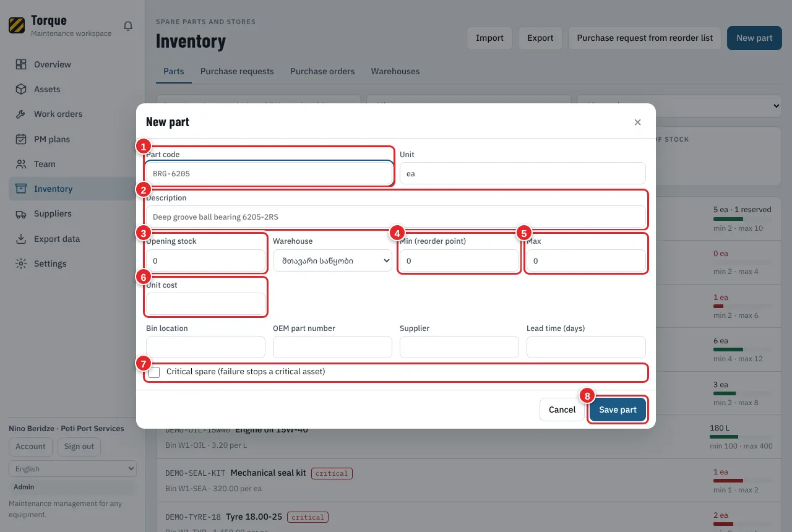The width and height of the screenshot is (792, 532).
Task: Focus the Supplier field
Action: [x=459, y=347]
